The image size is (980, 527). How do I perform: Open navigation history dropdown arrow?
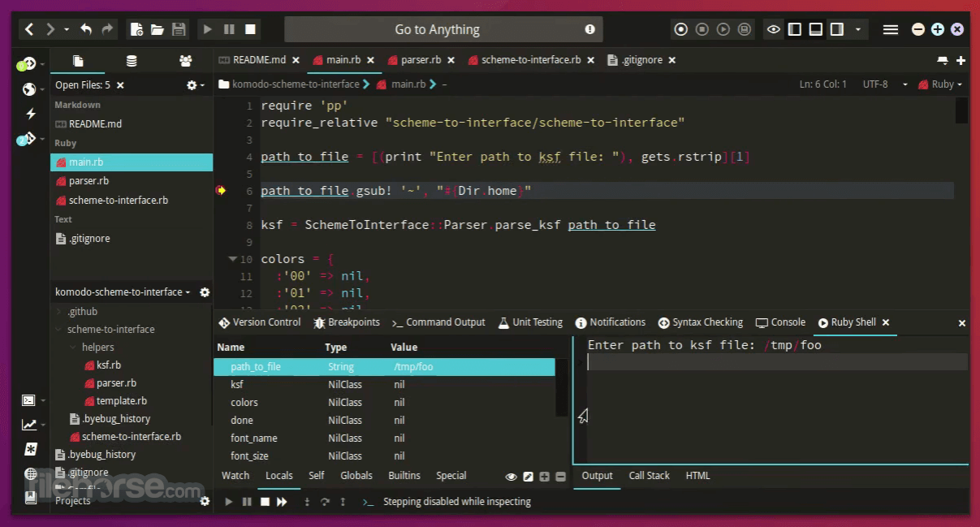point(67,30)
